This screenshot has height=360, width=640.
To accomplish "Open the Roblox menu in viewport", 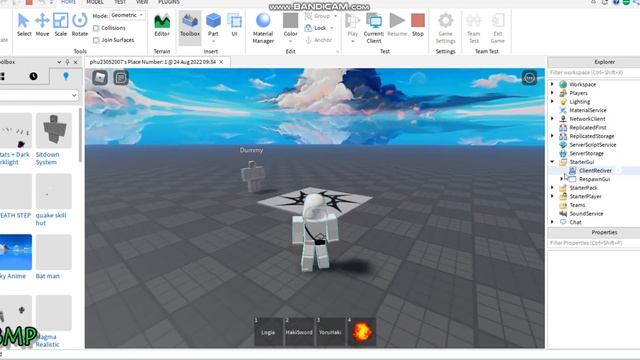I will pyautogui.click(x=100, y=78).
